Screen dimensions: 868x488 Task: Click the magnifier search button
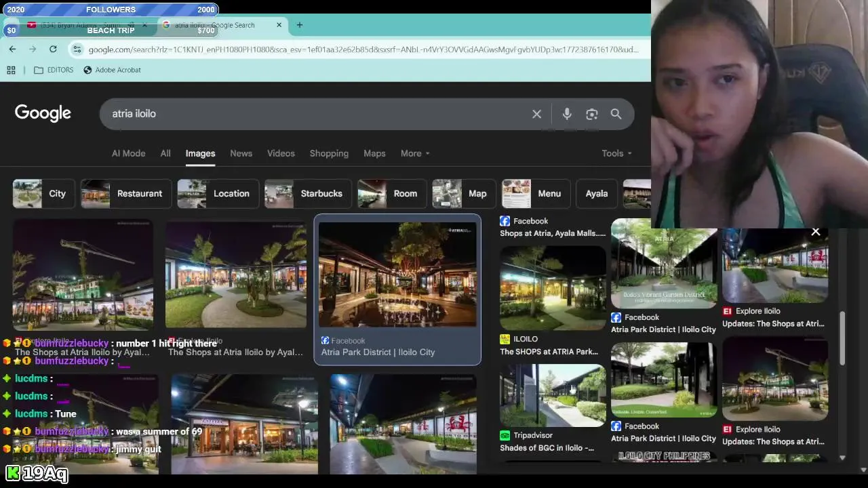tap(616, 114)
